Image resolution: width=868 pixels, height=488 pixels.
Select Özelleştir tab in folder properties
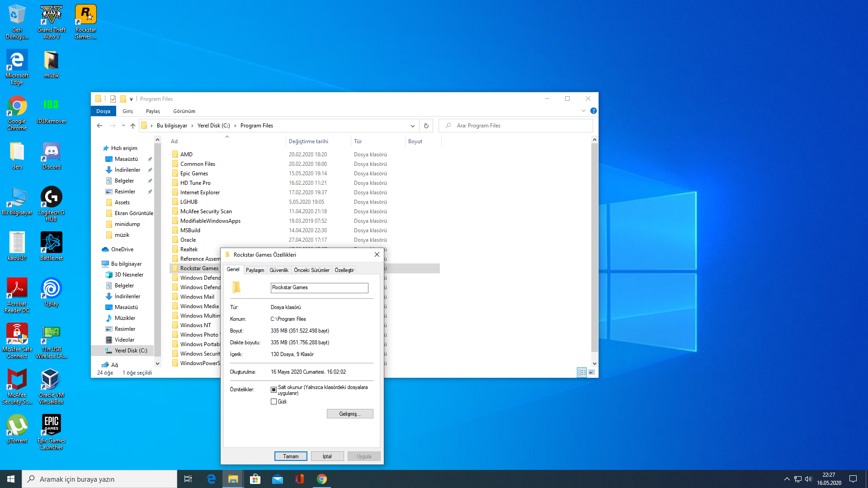[344, 270]
